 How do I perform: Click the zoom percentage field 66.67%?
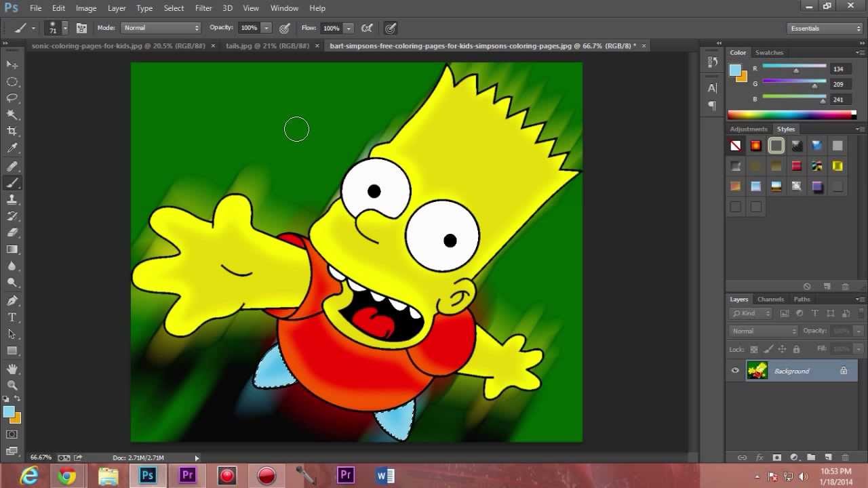[41, 457]
